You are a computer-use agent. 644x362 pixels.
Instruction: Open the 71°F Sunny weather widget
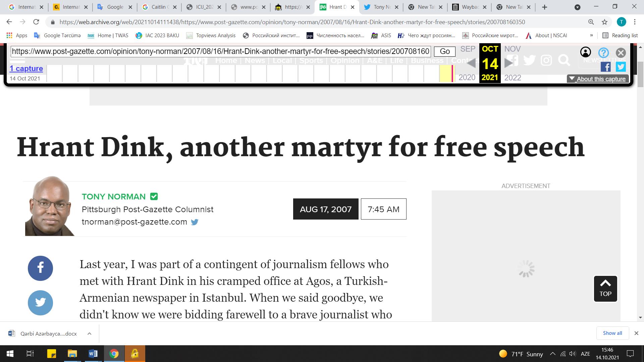[521, 354]
